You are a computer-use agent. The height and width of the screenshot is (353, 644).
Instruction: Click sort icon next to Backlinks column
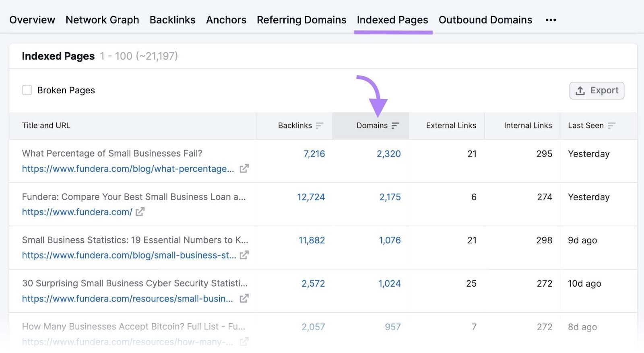tap(320, 126)
